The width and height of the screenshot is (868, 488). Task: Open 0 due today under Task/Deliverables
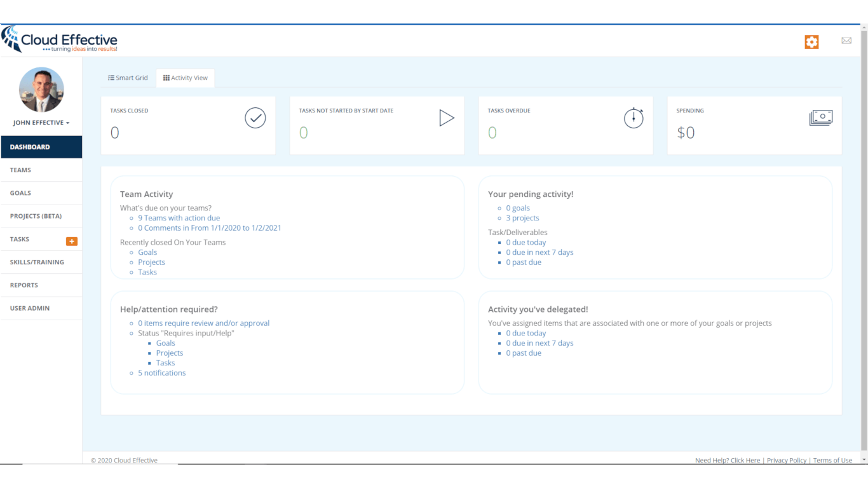point(526,242)
